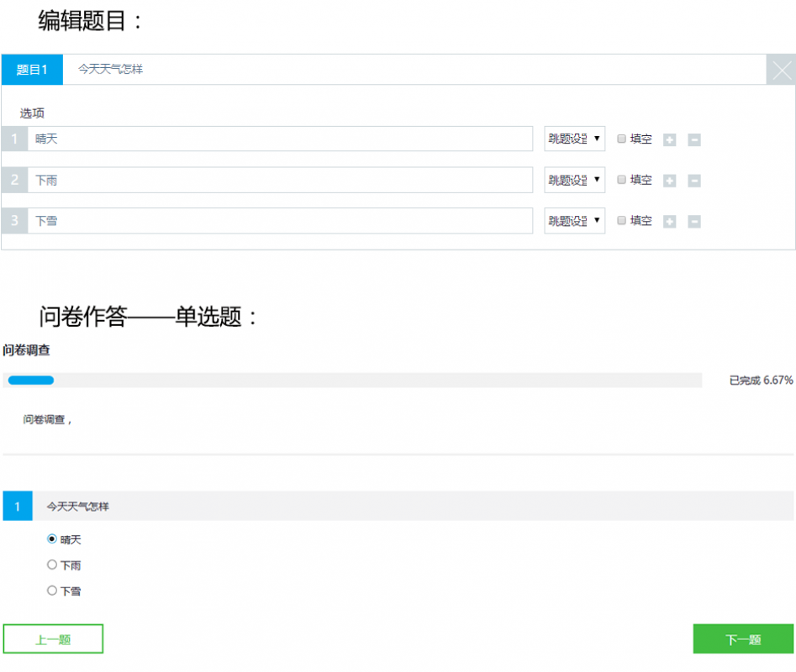This screenshot has height=672, width=796.
Task: Add an option after 晴天 row
Action: tap(670, 140)
